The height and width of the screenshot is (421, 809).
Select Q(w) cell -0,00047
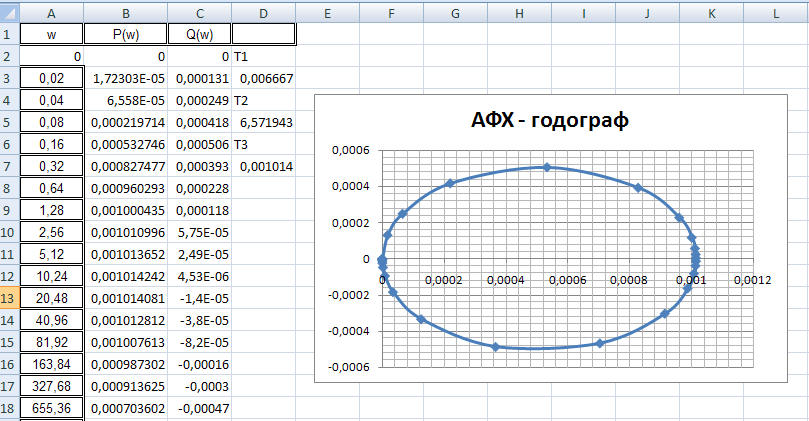click(200, 408)
